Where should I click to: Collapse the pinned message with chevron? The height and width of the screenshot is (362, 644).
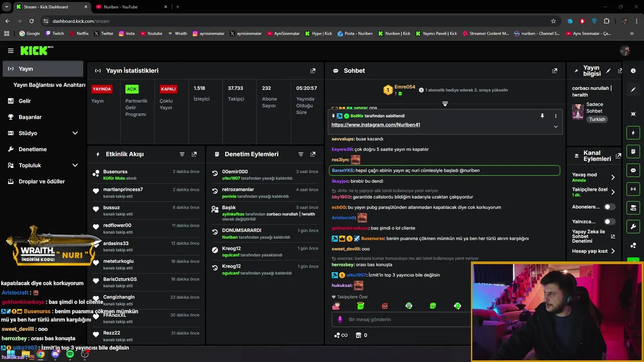pos(555,126)
